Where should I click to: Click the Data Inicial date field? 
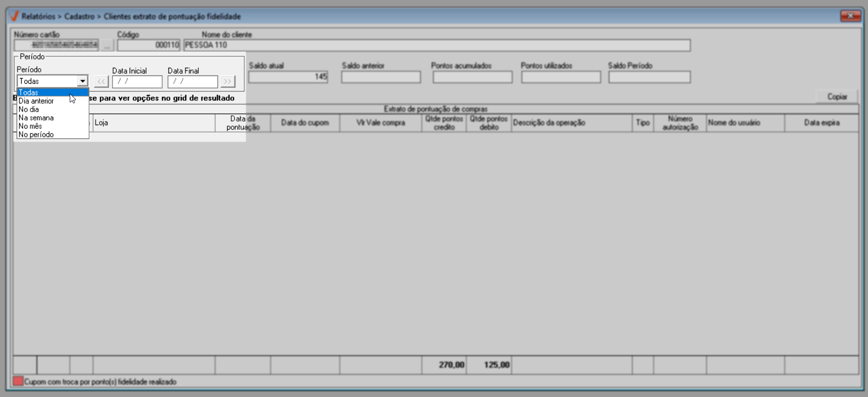pos(137,82)
